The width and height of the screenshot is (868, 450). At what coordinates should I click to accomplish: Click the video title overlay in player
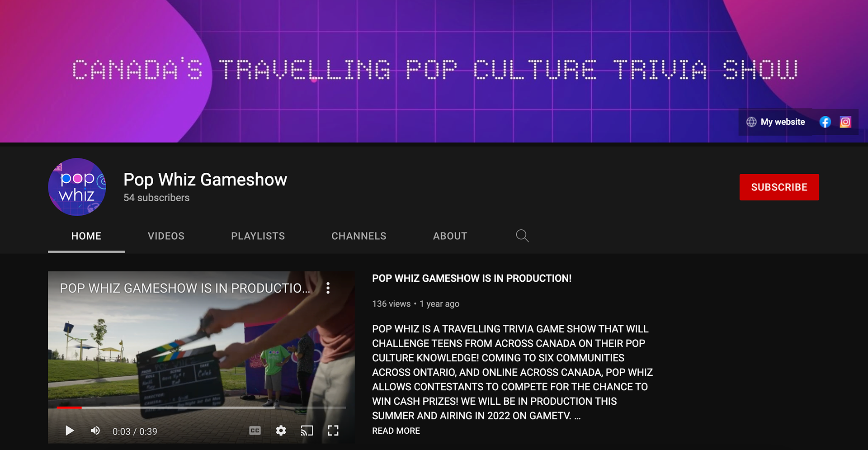[x=185, y=288]
